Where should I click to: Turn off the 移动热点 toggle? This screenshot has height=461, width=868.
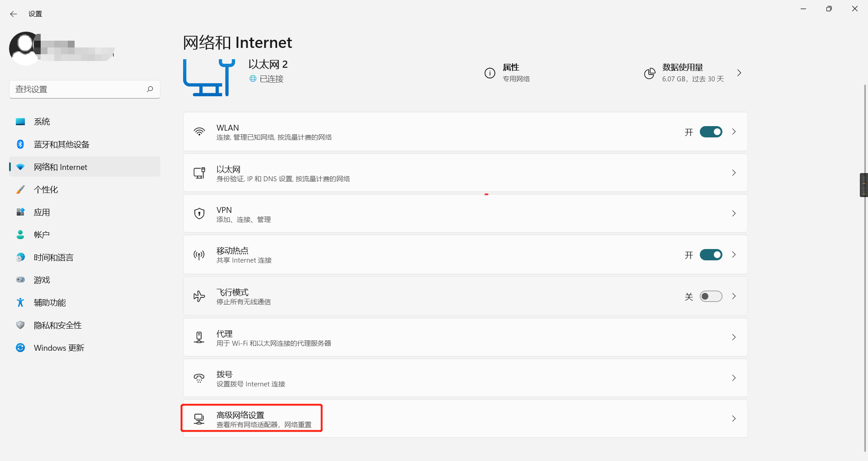(711, 255)
